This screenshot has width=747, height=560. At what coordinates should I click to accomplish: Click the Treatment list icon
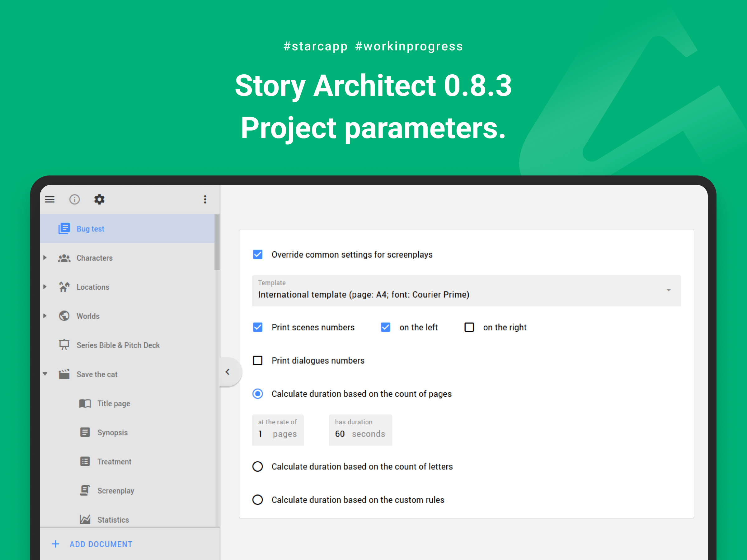[85, 461]
